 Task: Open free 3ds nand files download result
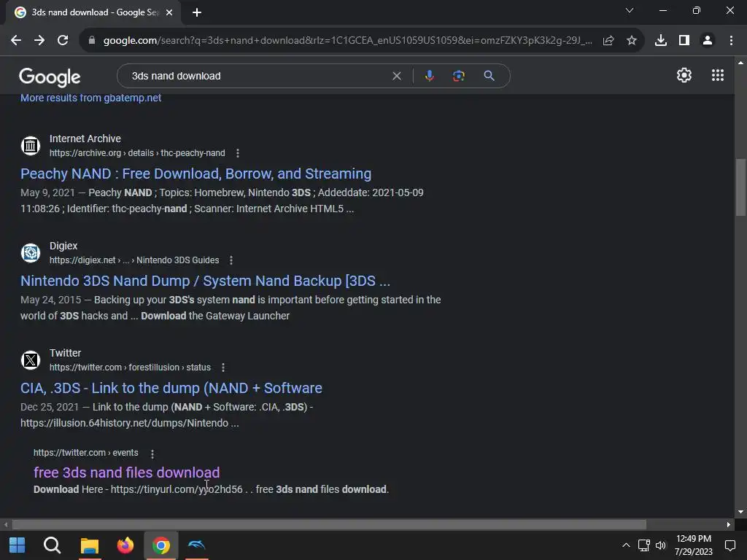tap(127, 472)
